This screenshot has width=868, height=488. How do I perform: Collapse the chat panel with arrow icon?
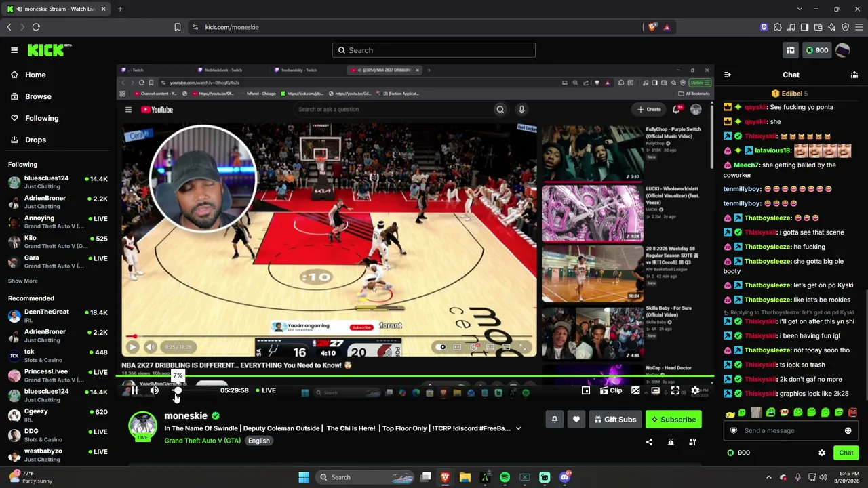pyautogui.click(x=728, y=75)
